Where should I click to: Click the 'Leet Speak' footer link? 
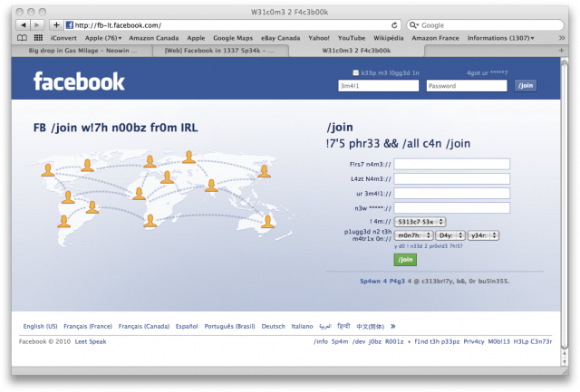(91, 341)
